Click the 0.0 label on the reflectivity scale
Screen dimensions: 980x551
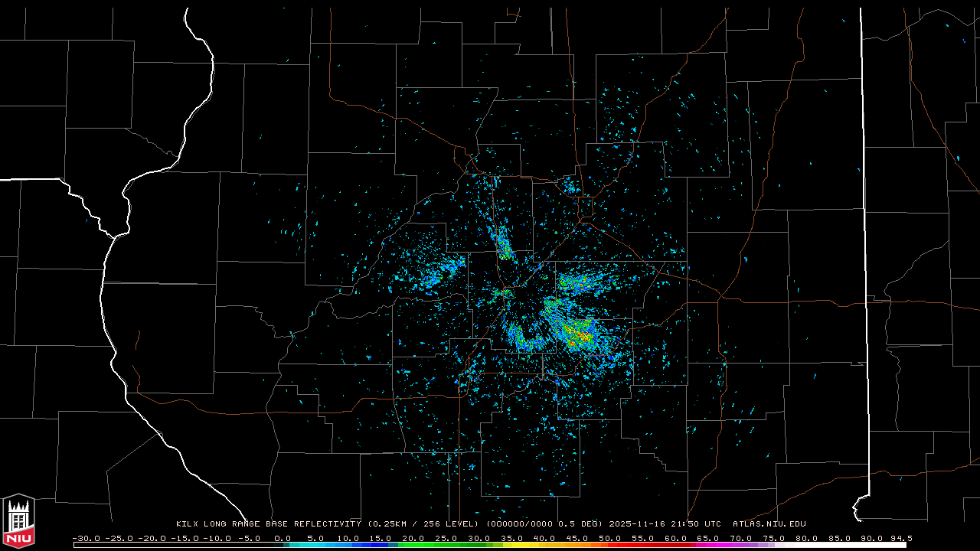(282, 538)
